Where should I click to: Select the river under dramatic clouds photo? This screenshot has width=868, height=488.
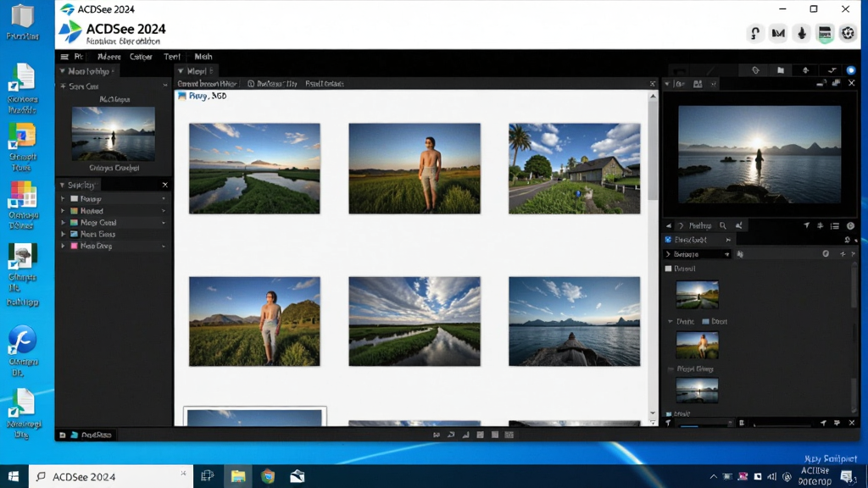(414, 321)
